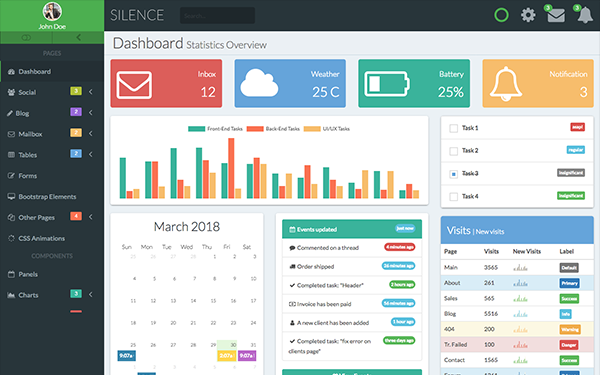Image resolution: width=600 pixels, height=375 pixels.
Task: Click the Panels calendar icon
Action: [x=11, y=274]
